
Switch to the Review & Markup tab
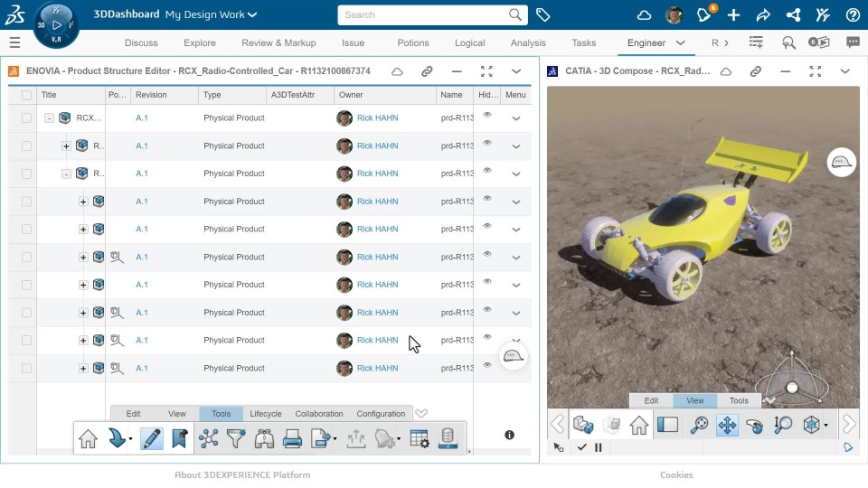[x=278, y=42]
